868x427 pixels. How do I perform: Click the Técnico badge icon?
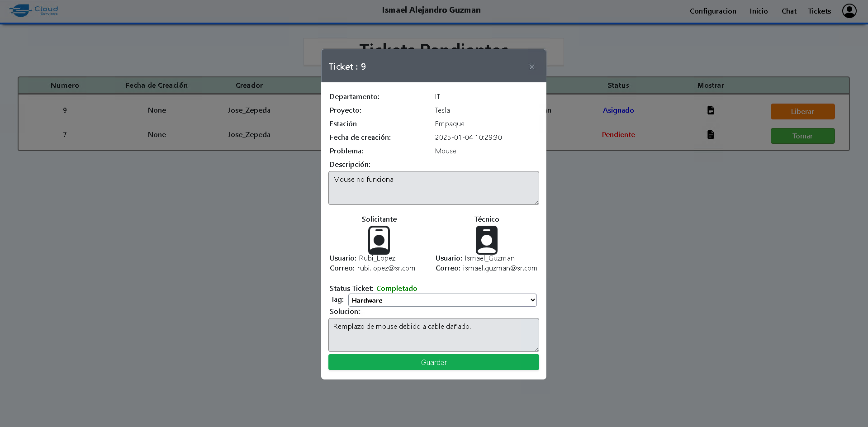(x=486, y=240)
